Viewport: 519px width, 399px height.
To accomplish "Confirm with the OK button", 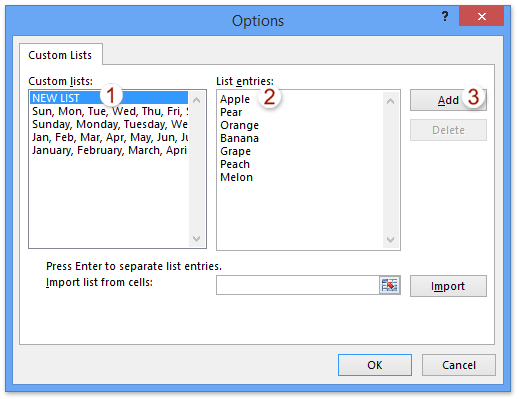I will coord(375,365).
